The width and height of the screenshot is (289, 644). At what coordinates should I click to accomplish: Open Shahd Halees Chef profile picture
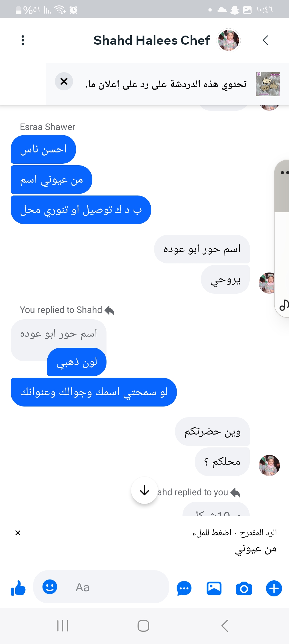229,40
